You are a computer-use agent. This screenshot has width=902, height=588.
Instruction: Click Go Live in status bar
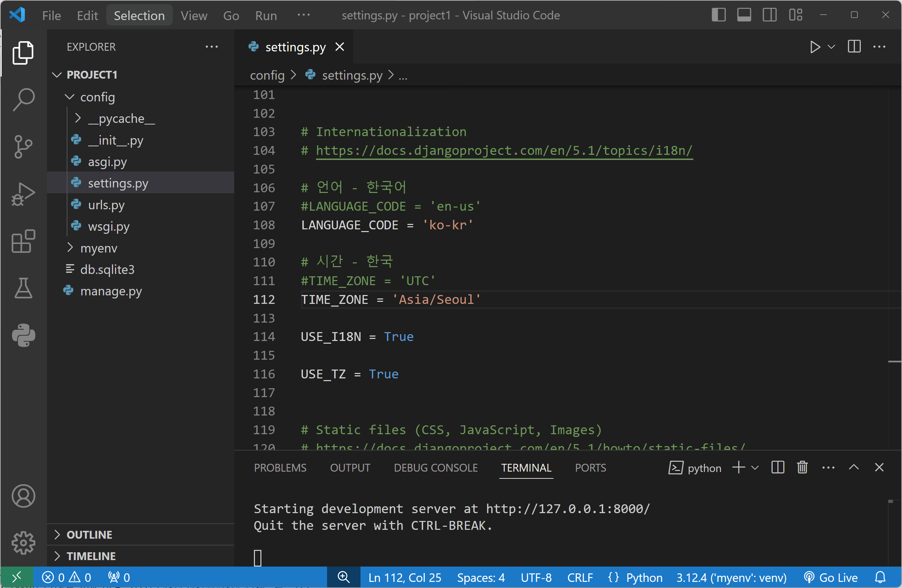pos(831,577)
